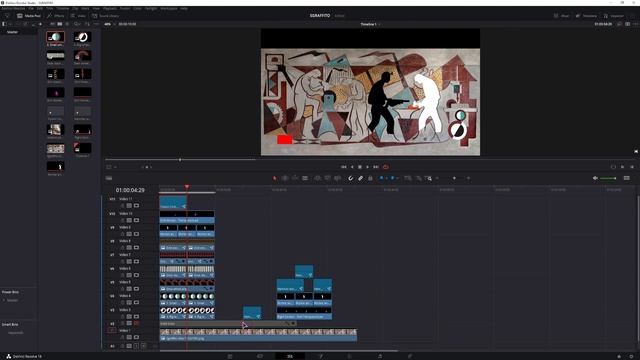This screenshot has height=360, width=640.
Task: Disable video track Video 3 monitor icon
Action: pyautogui.click(x=136, y=316)
